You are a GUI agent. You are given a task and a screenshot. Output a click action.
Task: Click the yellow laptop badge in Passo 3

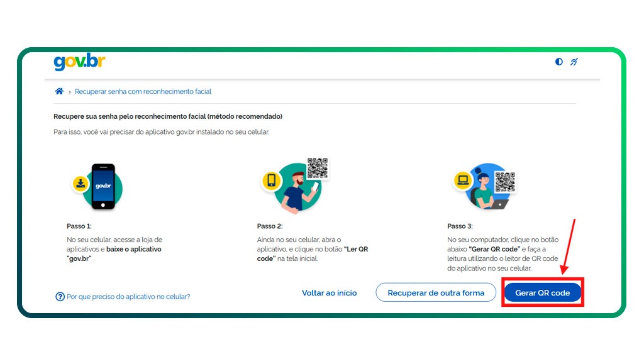(463, 181)
